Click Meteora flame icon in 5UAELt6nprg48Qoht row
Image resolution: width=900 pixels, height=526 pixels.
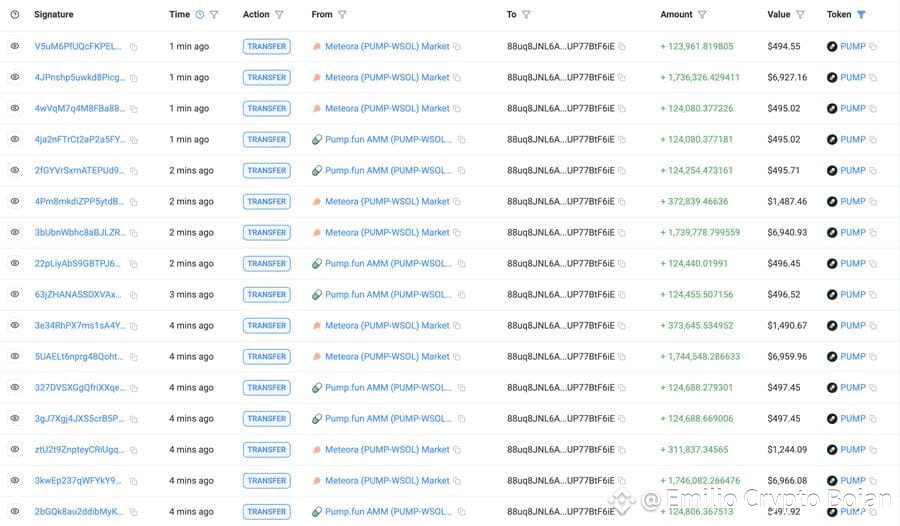click(316, 357)
